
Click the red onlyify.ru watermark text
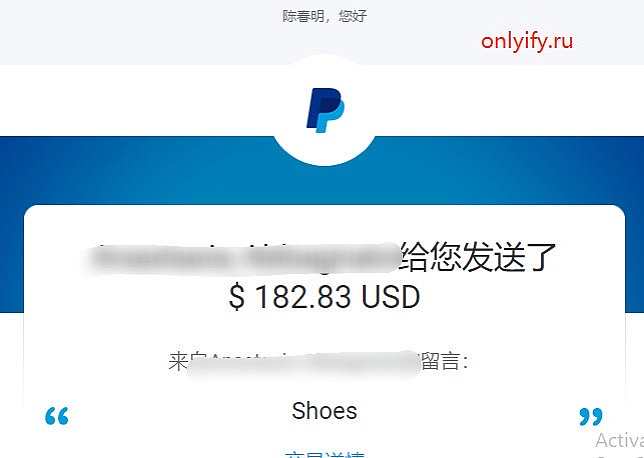point(527,41)
